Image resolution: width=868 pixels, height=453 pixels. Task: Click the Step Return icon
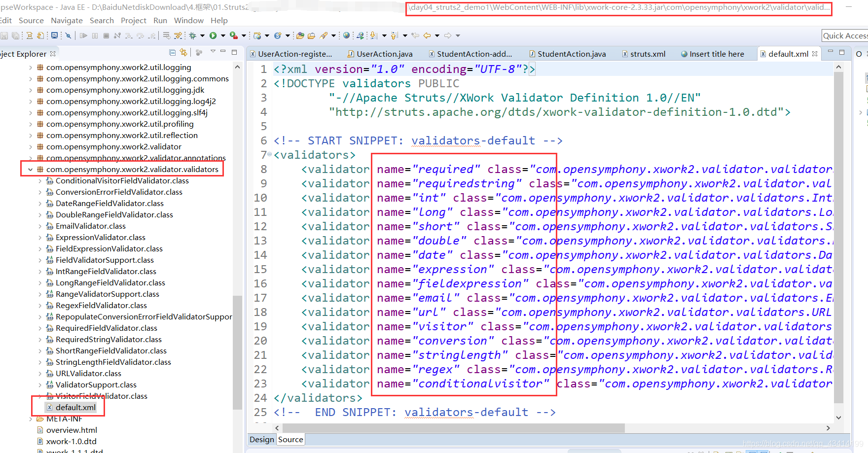pyautogui.click(x=152, y=35)
